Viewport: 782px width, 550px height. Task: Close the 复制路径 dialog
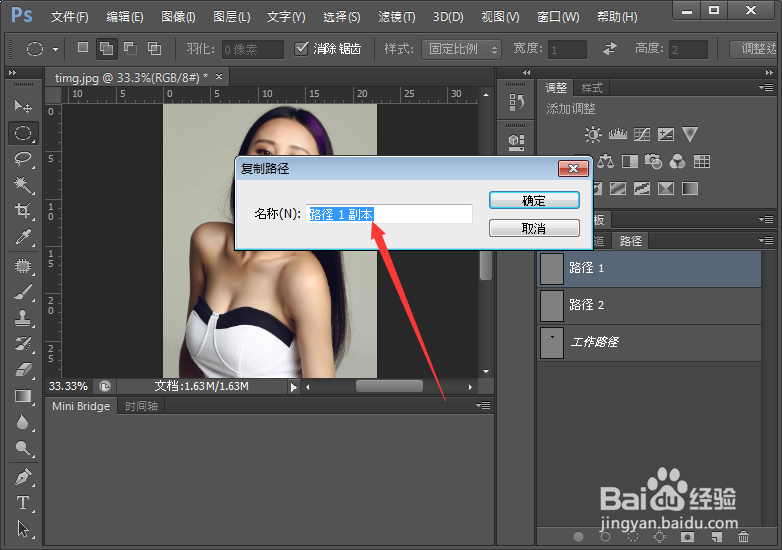573,169
